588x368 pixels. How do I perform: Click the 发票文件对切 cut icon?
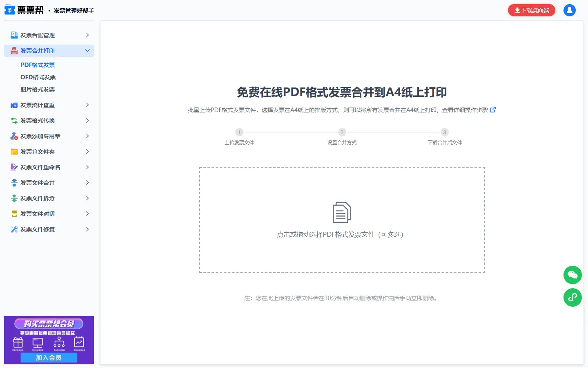pyautogui.click(x=14, y=214)
